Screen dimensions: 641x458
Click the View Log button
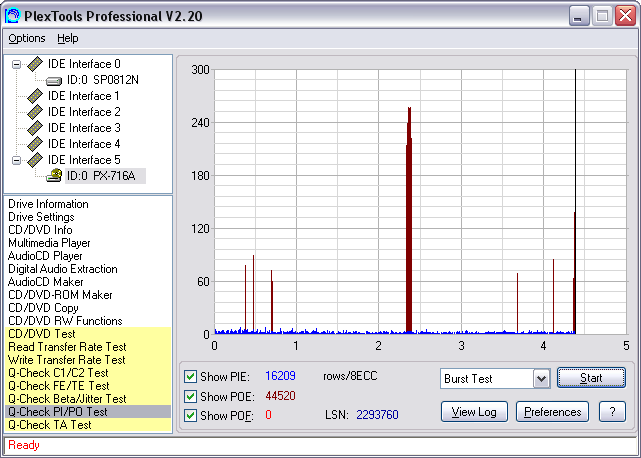(474, 412)
